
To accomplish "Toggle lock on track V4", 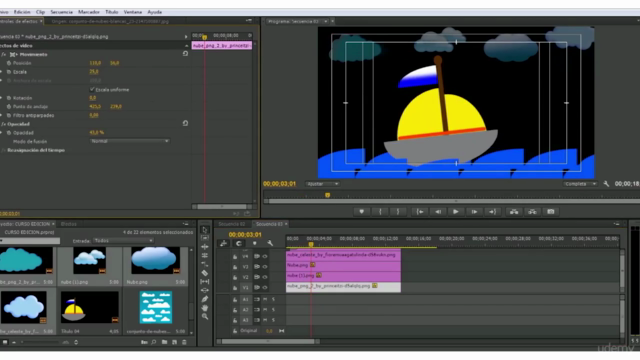I will click(x=235, y=257).
